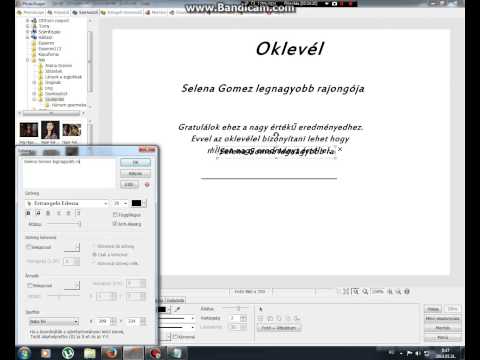The height and width of the screenshot is (360, 480).
Task: Click OK in the text dialog
Action: pos(135,162)
